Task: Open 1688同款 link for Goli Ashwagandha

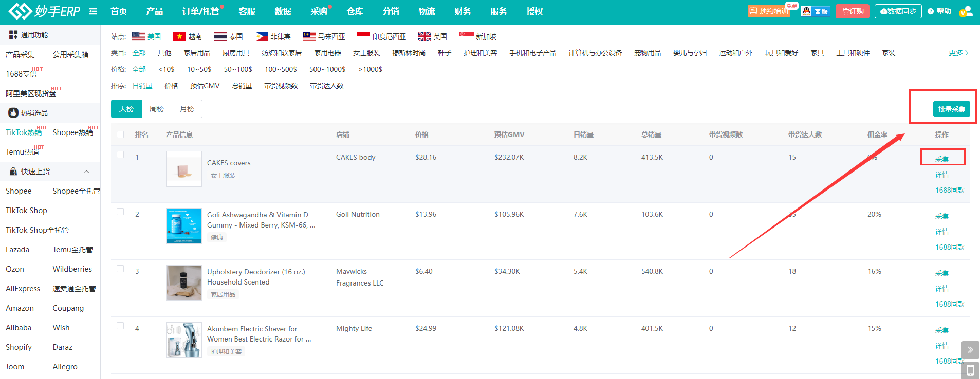Action: (949, 247)
